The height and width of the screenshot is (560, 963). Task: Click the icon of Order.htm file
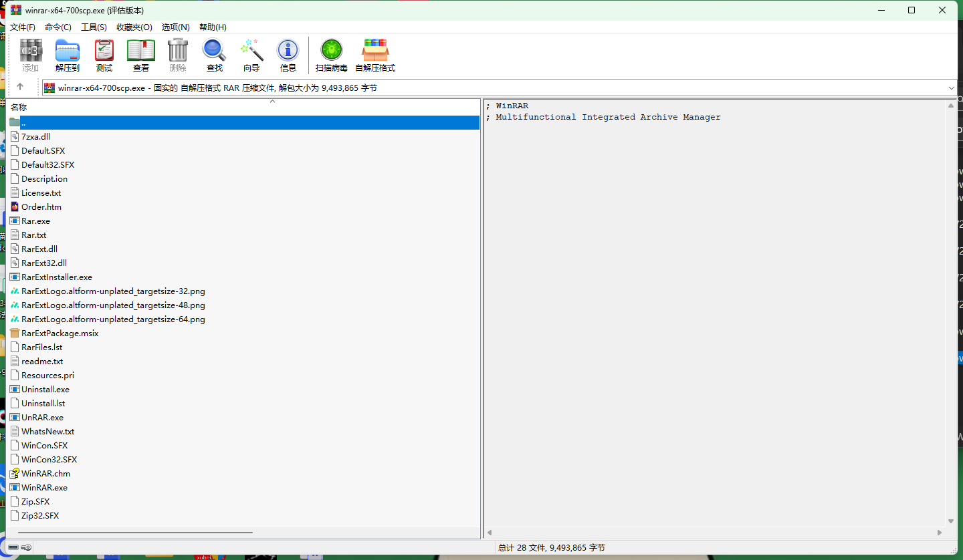pos(15,206)
